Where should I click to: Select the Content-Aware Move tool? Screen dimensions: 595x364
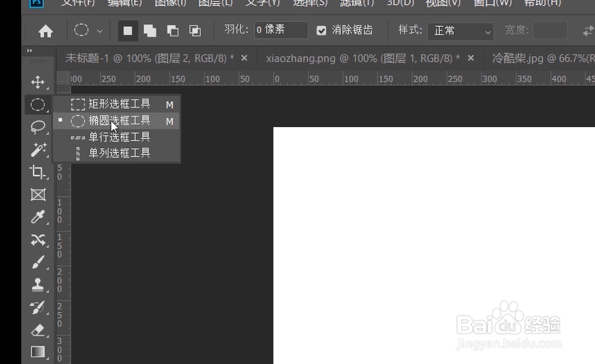38,240
